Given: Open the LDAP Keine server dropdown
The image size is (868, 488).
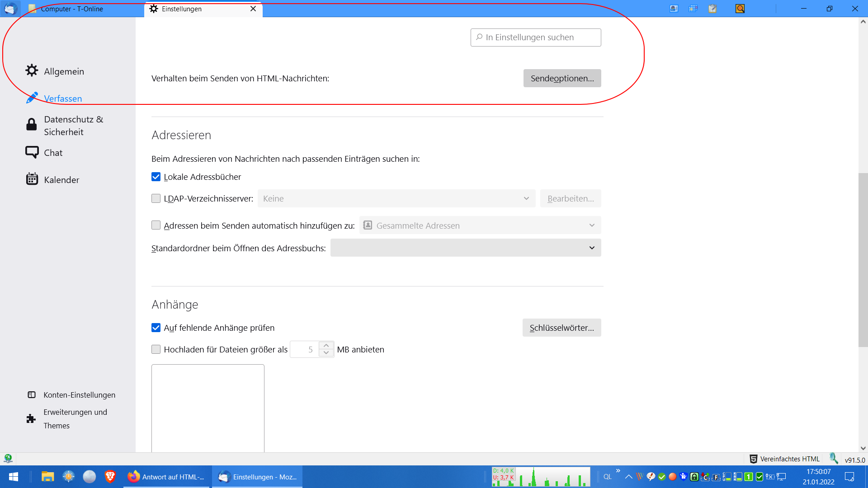Looking at the screenshot, I should tap(396, 198).
